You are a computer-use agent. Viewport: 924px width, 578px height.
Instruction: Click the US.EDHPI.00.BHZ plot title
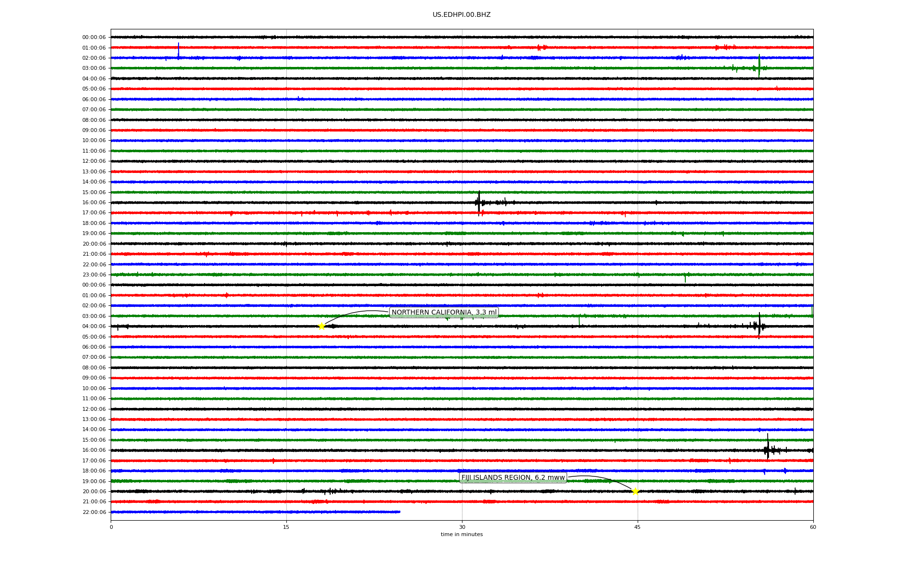pyautogui.click(x=462, y=15)
